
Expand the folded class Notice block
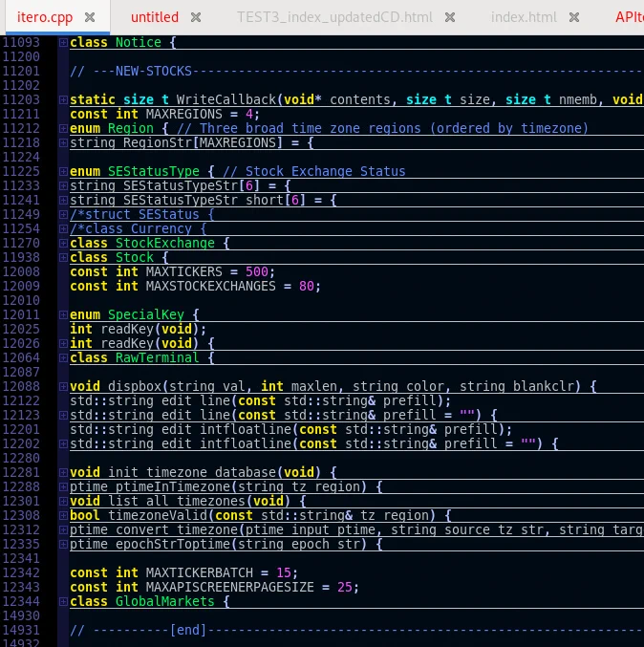(63, 42)
